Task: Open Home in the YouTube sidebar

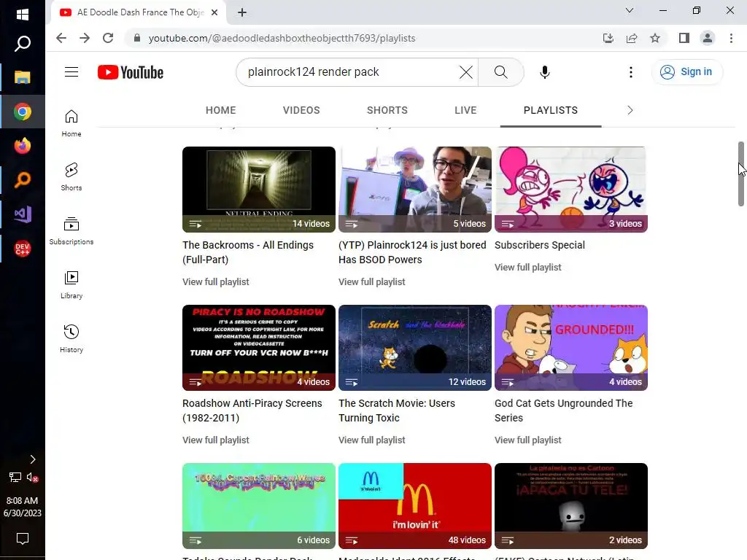Action: pos(71,123)
